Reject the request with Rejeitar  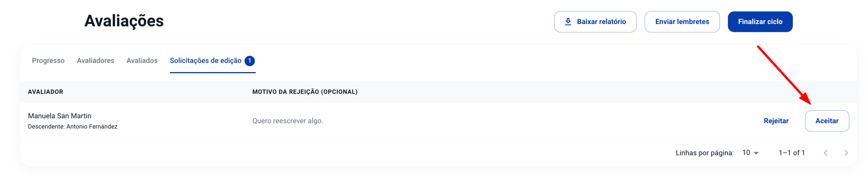point(776,121)
